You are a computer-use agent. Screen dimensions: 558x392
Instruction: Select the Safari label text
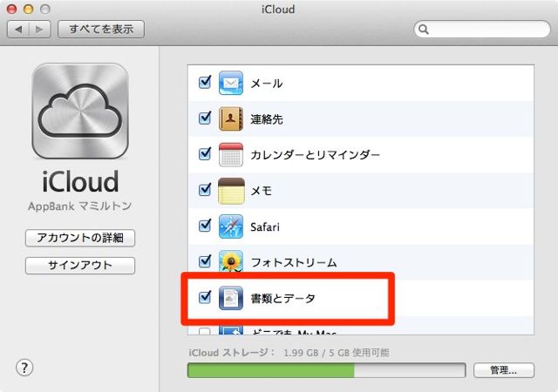pyautogui.click(x=265, y=227)
